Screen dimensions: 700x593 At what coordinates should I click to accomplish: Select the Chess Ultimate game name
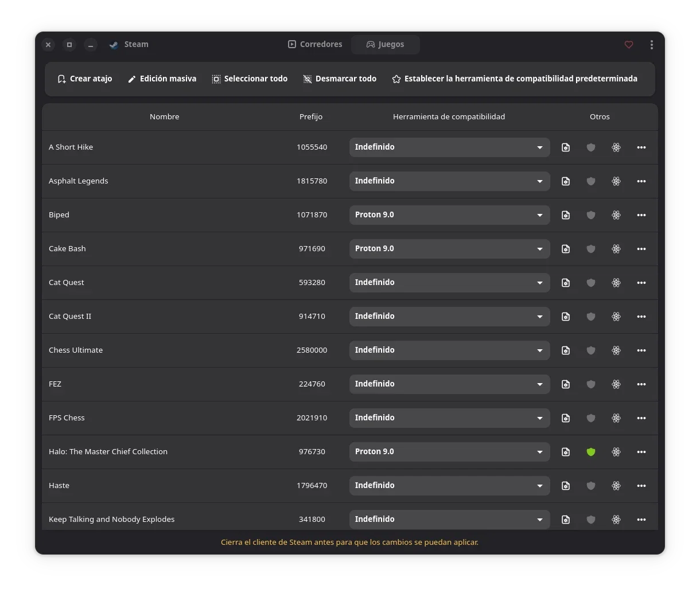(76, 350)
